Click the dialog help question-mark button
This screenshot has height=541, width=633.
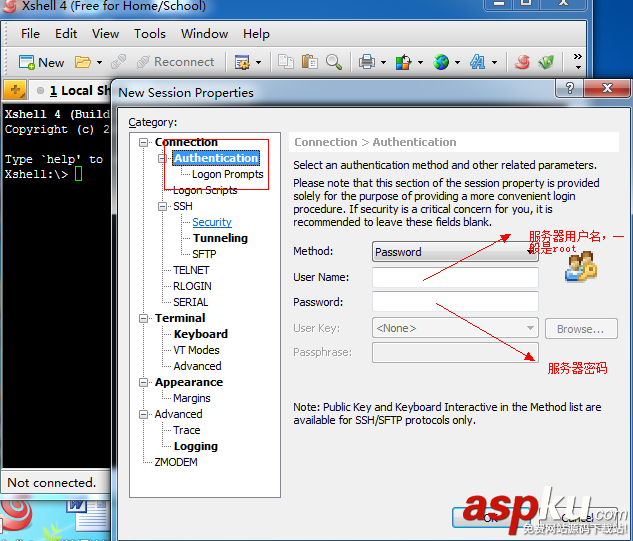point(570,88)
